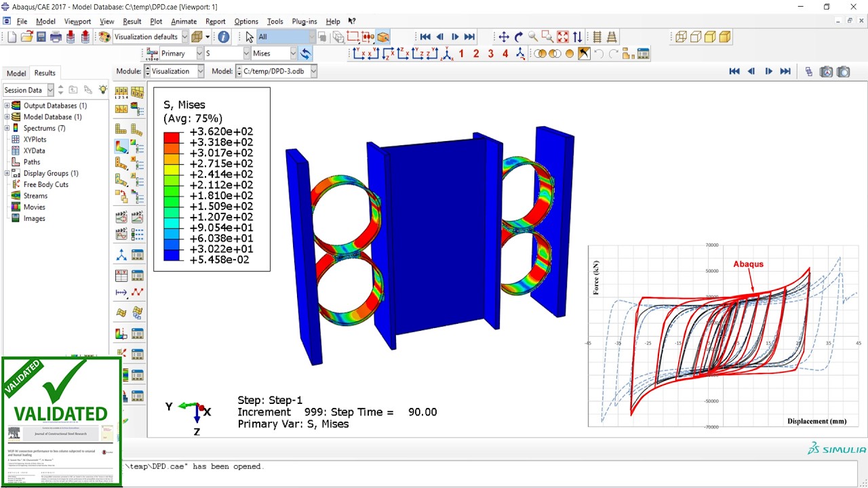
Task: Toggle wireframe render style cube
Action: tap(681, 37)
